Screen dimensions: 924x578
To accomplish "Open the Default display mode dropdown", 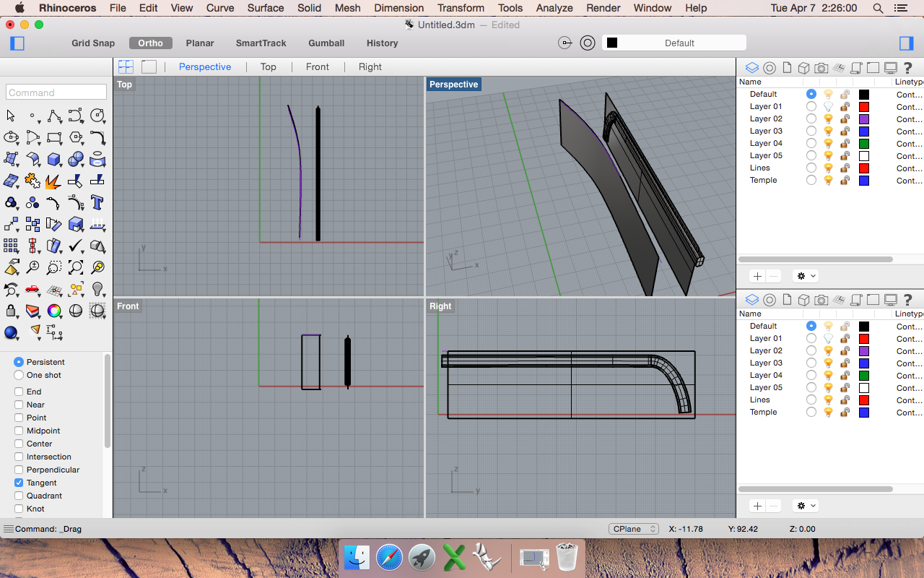I will coord(674,43).
